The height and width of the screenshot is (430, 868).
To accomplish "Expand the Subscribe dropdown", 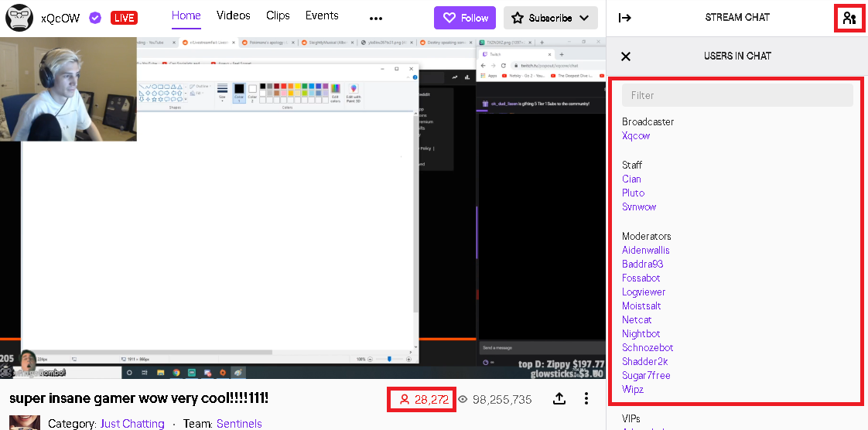I will coord(551,18).
